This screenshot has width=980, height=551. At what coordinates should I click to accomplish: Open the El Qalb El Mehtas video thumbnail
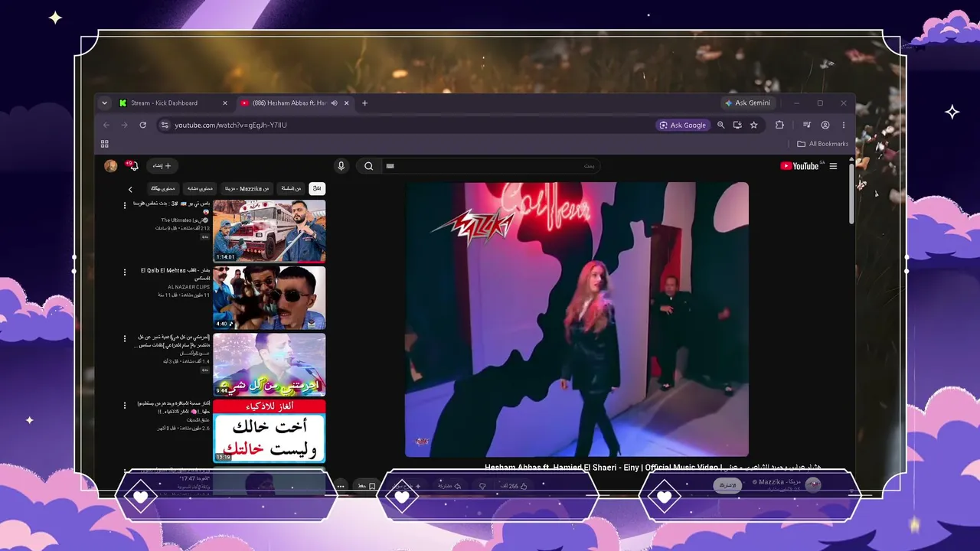(x=269, y=298)
